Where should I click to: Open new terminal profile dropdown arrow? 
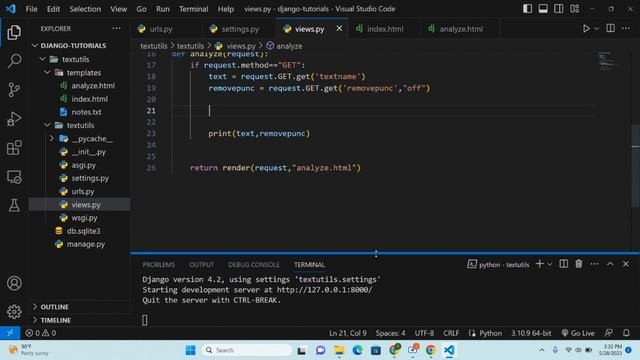[550, 264]
